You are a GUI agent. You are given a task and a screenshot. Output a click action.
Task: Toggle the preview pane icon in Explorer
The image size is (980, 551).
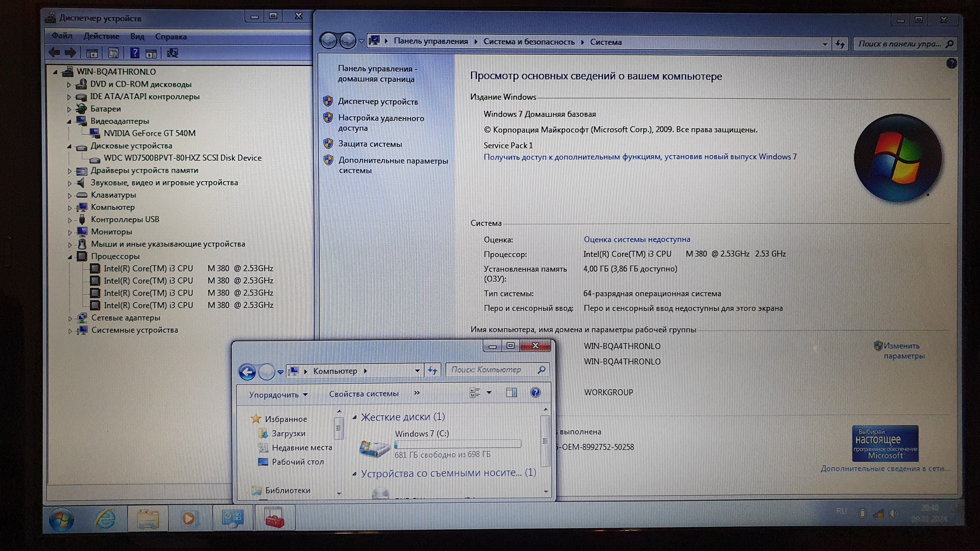511,393
